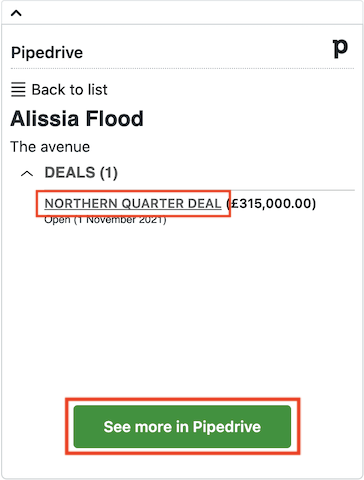Click the dotted divider under Pipedrive heading
Viewport: 364px width, 480px height.
coord(182,68)
